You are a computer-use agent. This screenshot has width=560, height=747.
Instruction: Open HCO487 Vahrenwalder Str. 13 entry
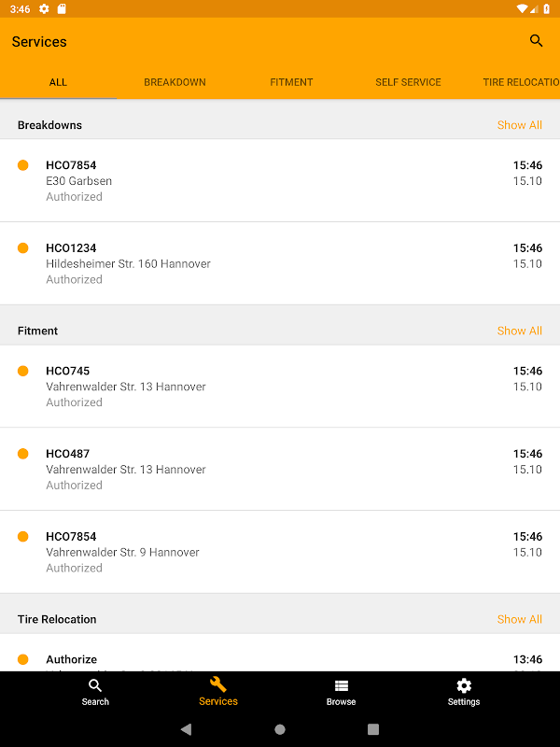tap(280, 469)
